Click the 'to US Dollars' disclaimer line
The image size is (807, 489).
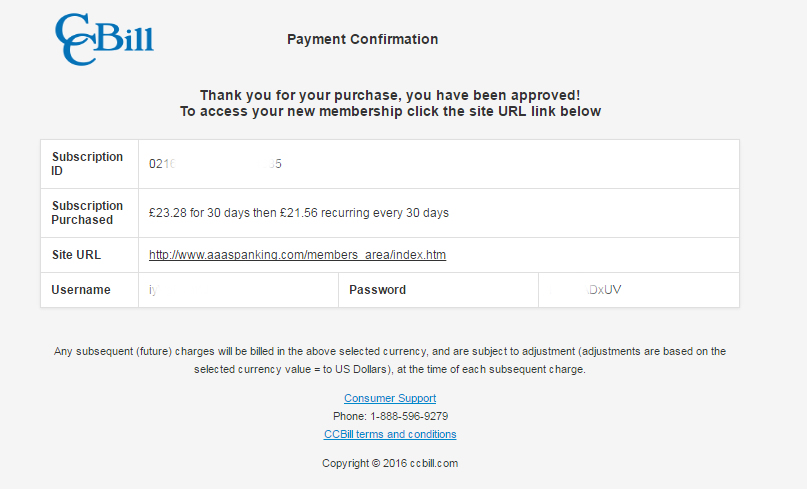390,369
